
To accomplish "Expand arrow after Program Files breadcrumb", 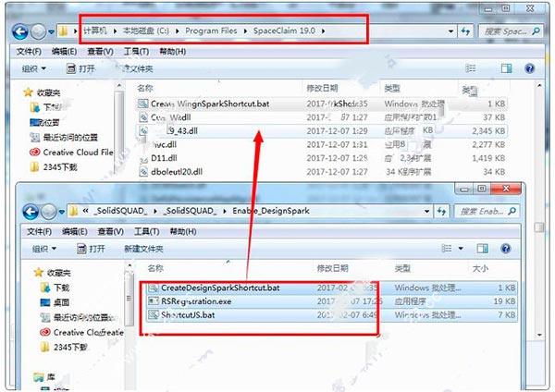I will 245,31.
